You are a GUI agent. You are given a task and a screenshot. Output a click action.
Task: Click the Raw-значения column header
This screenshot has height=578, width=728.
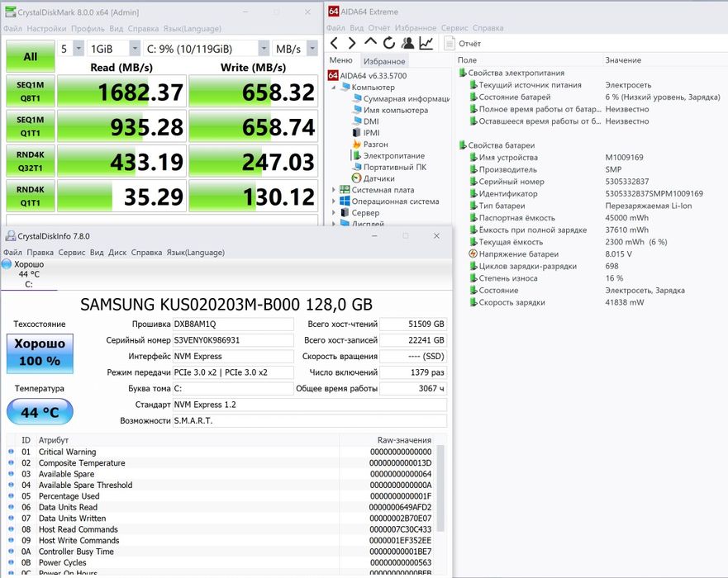point(404,440)
